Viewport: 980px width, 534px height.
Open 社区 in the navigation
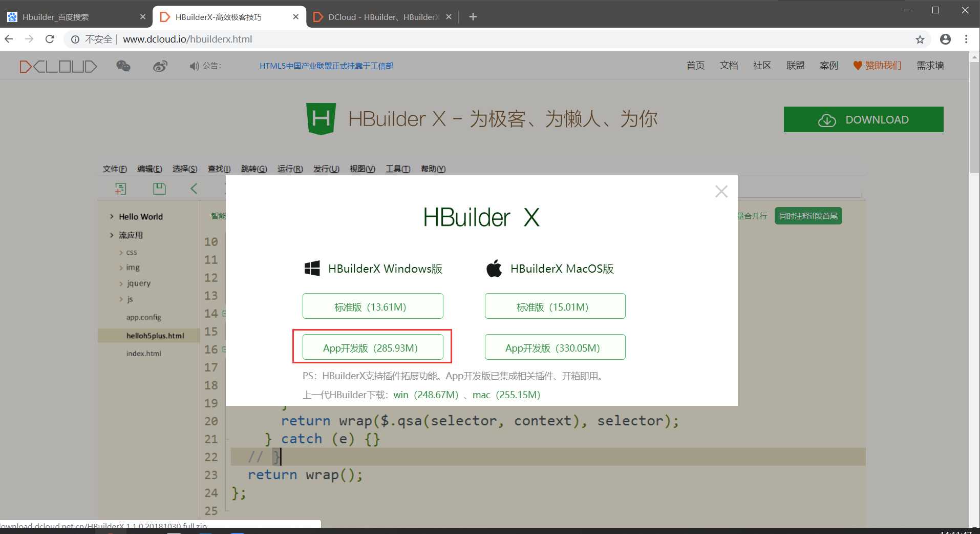pos(762,66)
